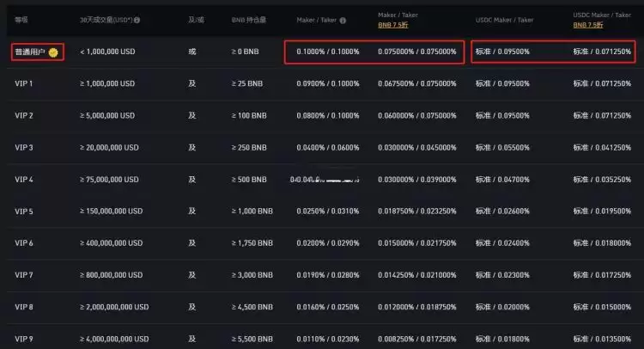Click the info icon beside 30天成交量 header
The width and height of the screenshot is (644, 349).
coord(137,20)
